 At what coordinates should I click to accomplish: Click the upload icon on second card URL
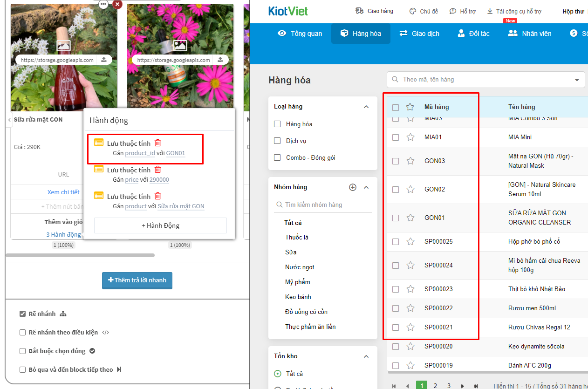tap(220, 60)
